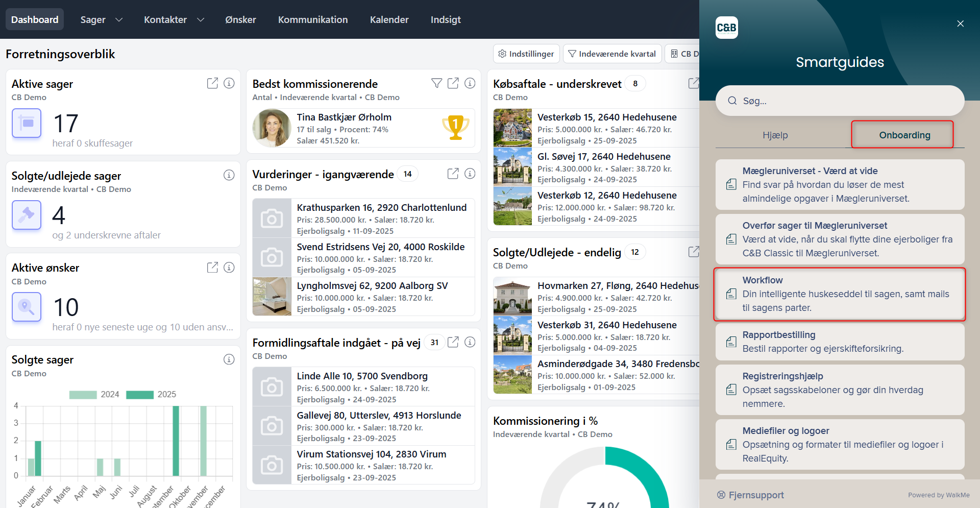Click the C&B logo in Smartguides

[726, 28]
